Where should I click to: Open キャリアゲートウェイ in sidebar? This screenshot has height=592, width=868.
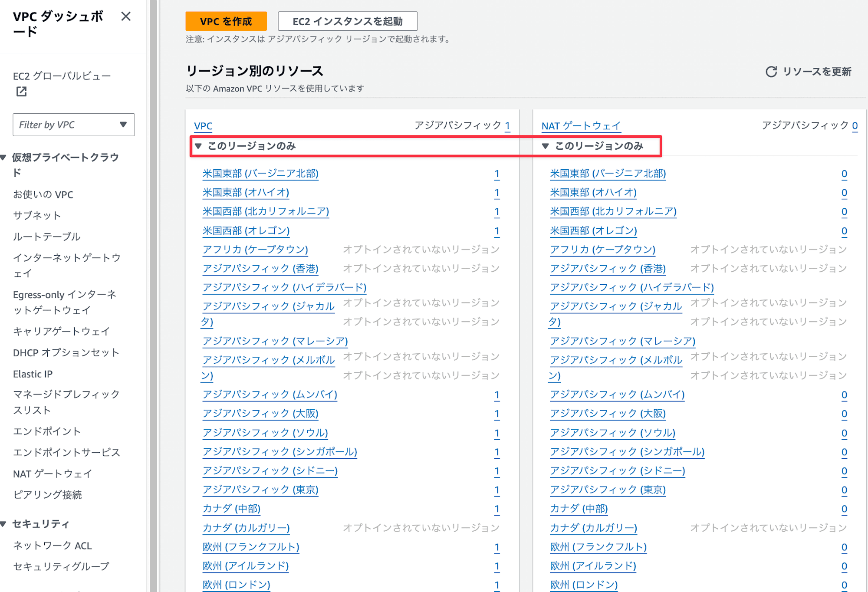[62, 331]
